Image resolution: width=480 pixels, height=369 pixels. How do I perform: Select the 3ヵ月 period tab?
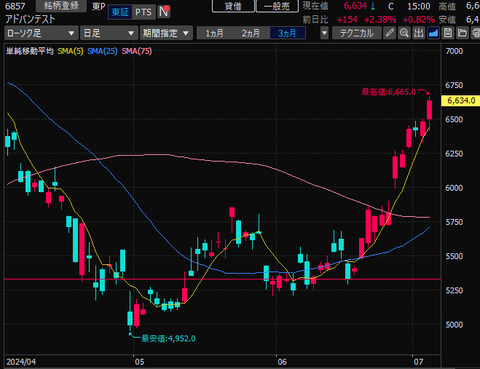coord(287,33)
